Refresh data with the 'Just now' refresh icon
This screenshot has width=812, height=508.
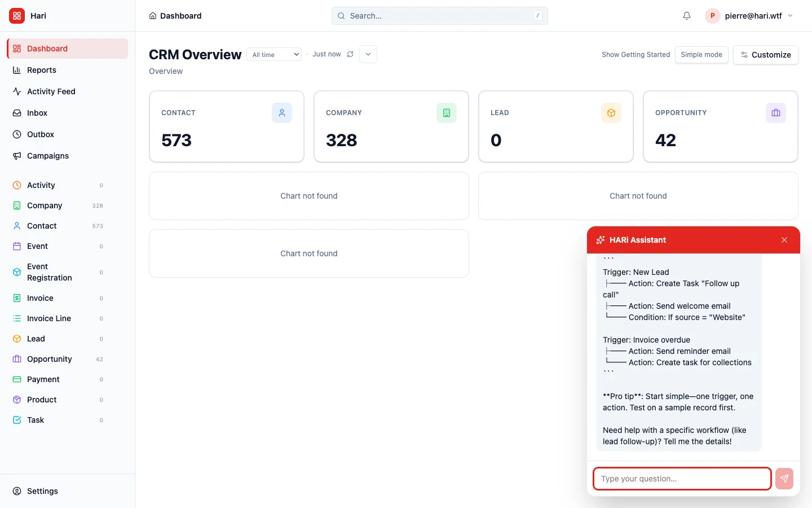click(x=350, y=54)
